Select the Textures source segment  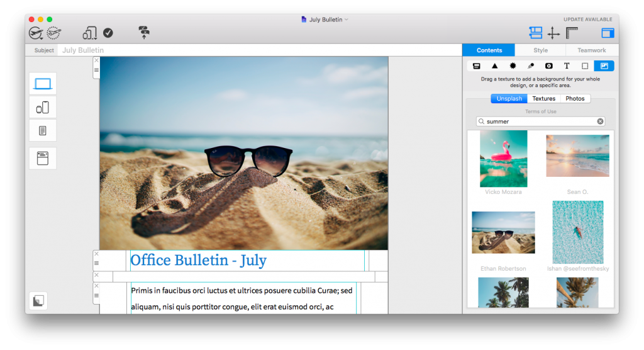(544, 99)
